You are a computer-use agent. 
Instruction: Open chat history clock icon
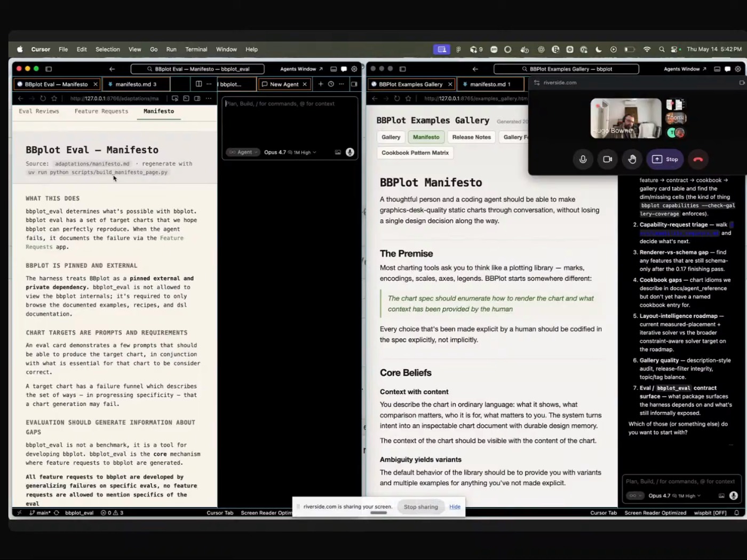(331, 84)
